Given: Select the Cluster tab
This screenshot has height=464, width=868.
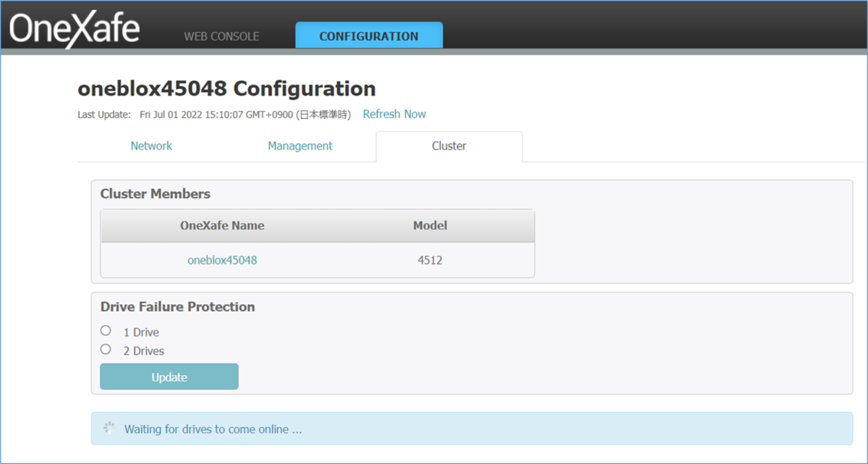Looking at the screenshot, I should click(x=449, y=146).
